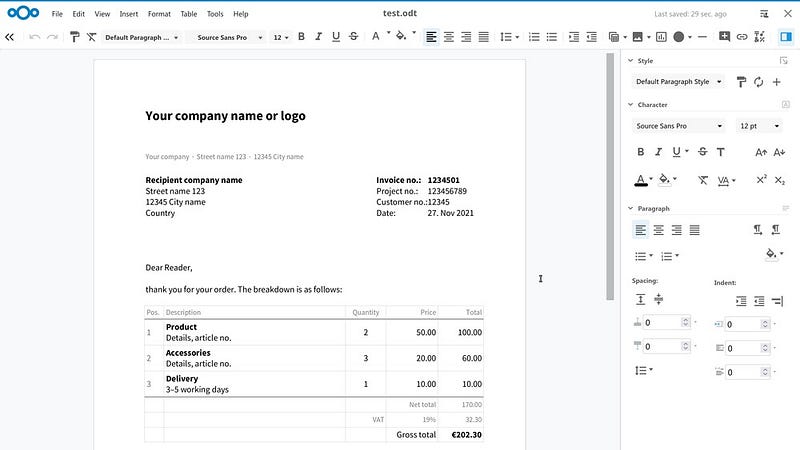
Task: Align left using the top toolbar
Action: click(x=431, y=37)
